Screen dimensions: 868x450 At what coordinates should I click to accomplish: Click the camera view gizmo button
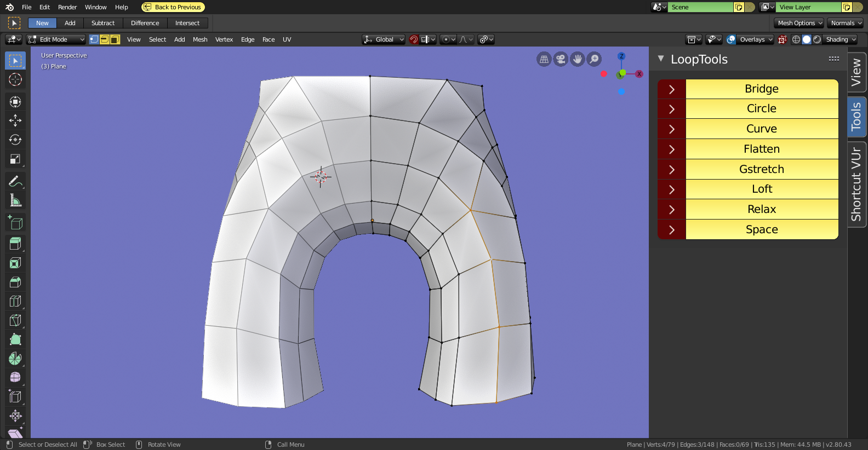[561, 59]
